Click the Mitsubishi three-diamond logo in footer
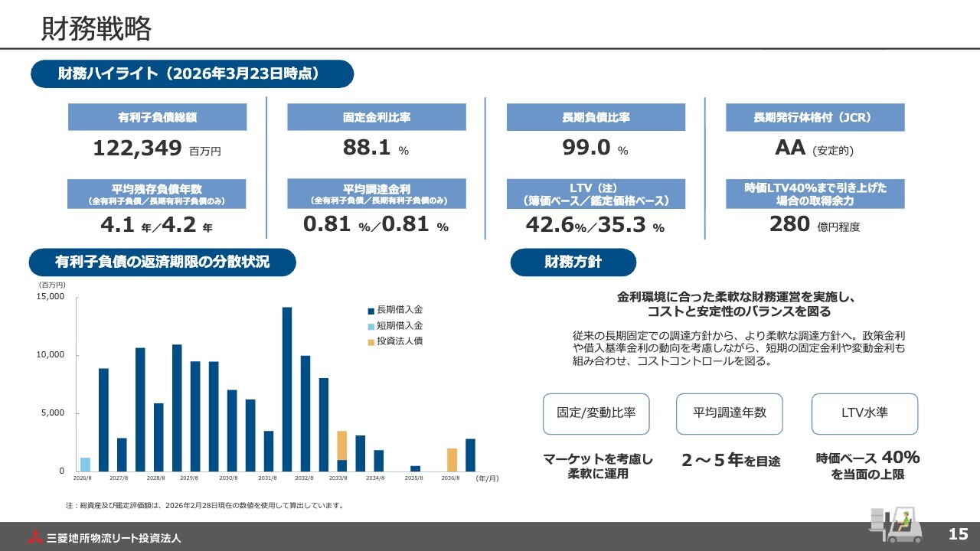 point(35,537)
